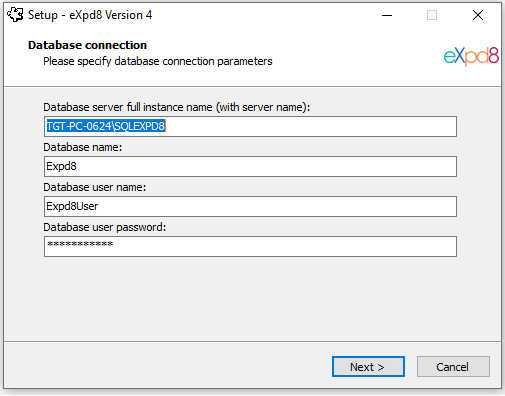505x396 pixels.
Task: Click the disabled maximize window icon
Action: [x=432, y=15]
